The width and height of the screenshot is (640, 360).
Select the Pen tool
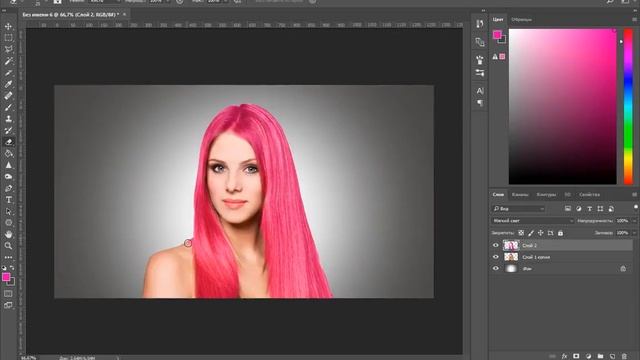[8, 188]
